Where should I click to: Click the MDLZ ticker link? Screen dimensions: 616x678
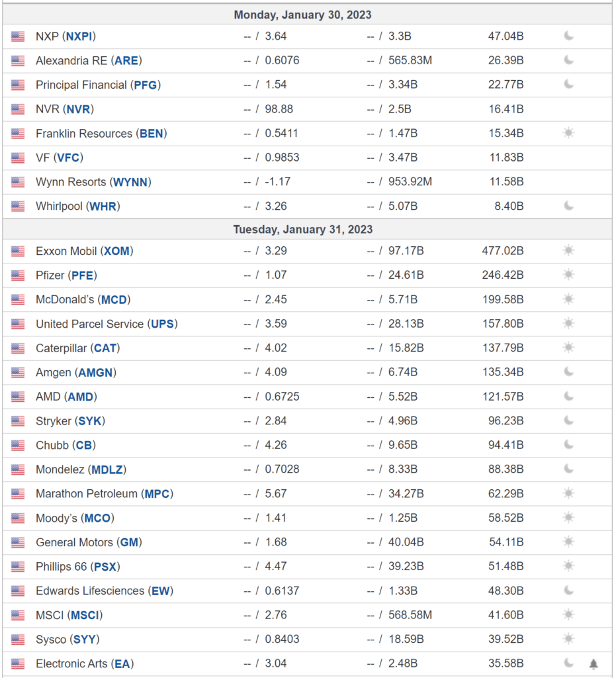tap(107, 469)
